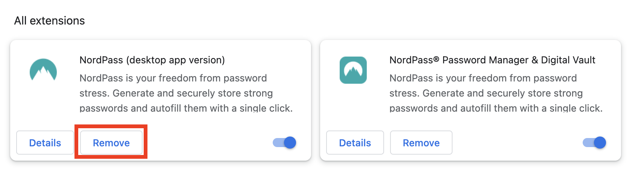
Task: Remove the NordPass desktop app version extension
Action: pyautogui.click(x=111, y=143)
